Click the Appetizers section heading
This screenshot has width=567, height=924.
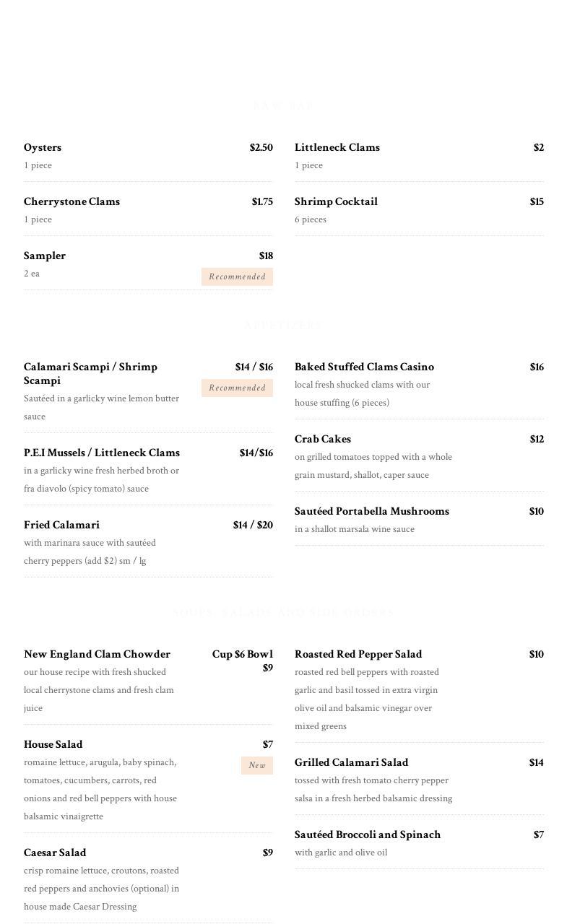(283, 326)
